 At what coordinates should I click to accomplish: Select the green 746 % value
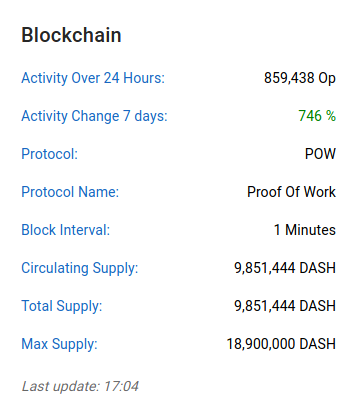coord(317,116)
